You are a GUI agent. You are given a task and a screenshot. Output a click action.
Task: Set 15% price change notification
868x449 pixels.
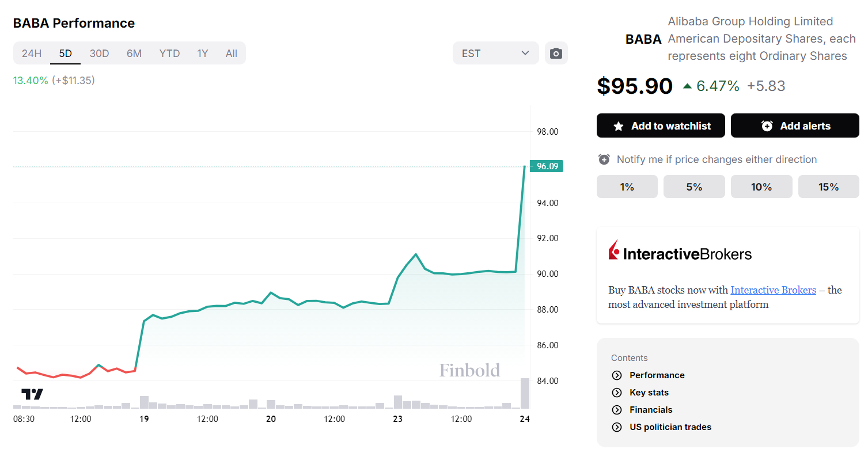click(x=829, y=187)
